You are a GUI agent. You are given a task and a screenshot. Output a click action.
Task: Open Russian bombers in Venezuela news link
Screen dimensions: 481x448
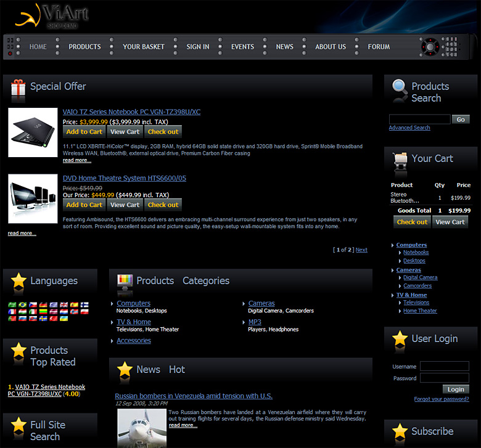pyautogui.click(x=194, y=396)
